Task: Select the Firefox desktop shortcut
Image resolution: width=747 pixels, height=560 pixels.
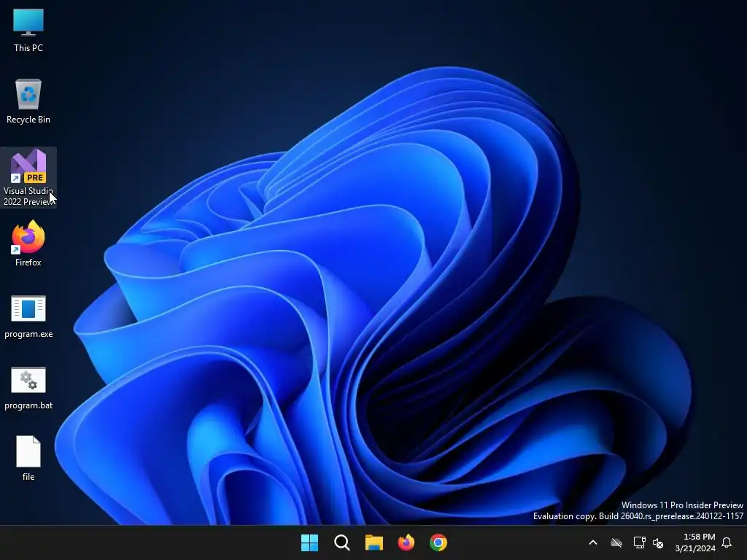Action: coord(28,244)
